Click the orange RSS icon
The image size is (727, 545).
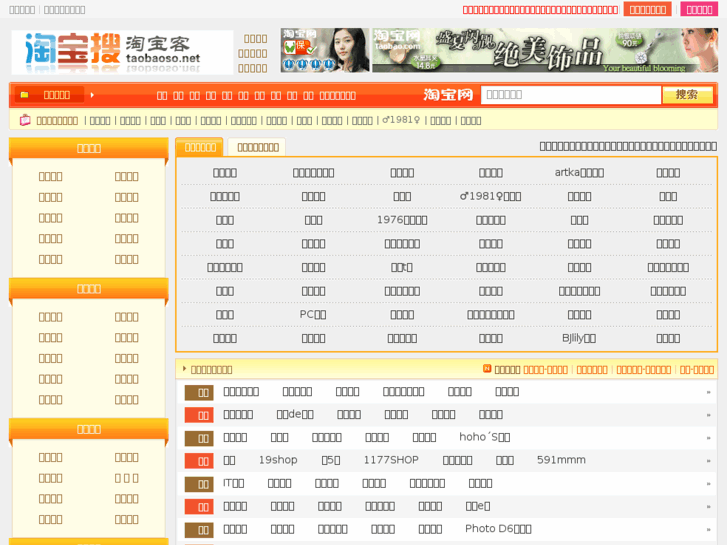point(487,368)
